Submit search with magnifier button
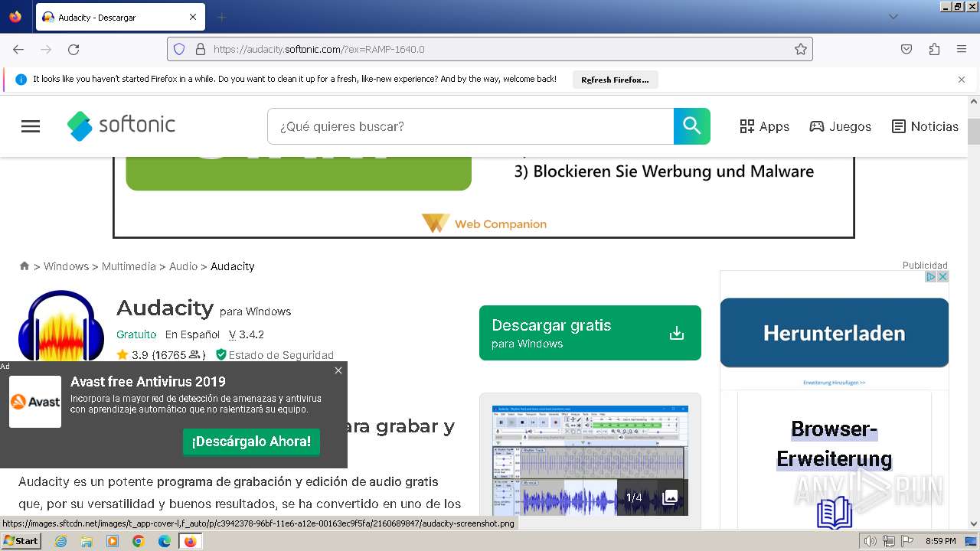Image resolution: width=980 pixels, height=551 pixels. pyautogui.click(x=692, y=126)
